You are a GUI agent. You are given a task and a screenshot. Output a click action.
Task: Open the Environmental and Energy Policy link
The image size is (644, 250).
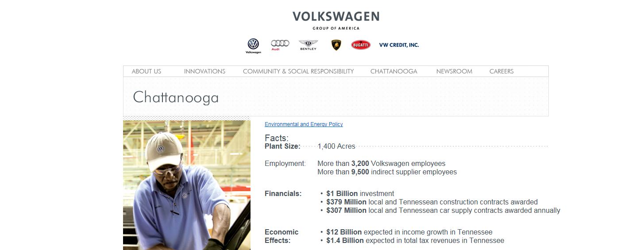(x=304, y=124)
